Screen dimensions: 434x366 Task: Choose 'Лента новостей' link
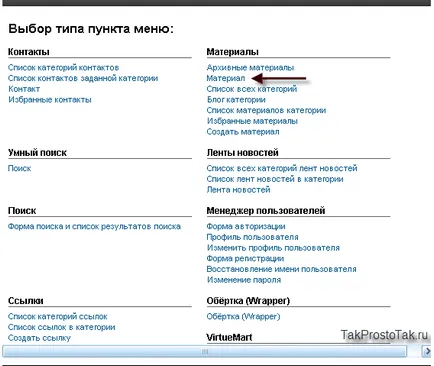238,190
